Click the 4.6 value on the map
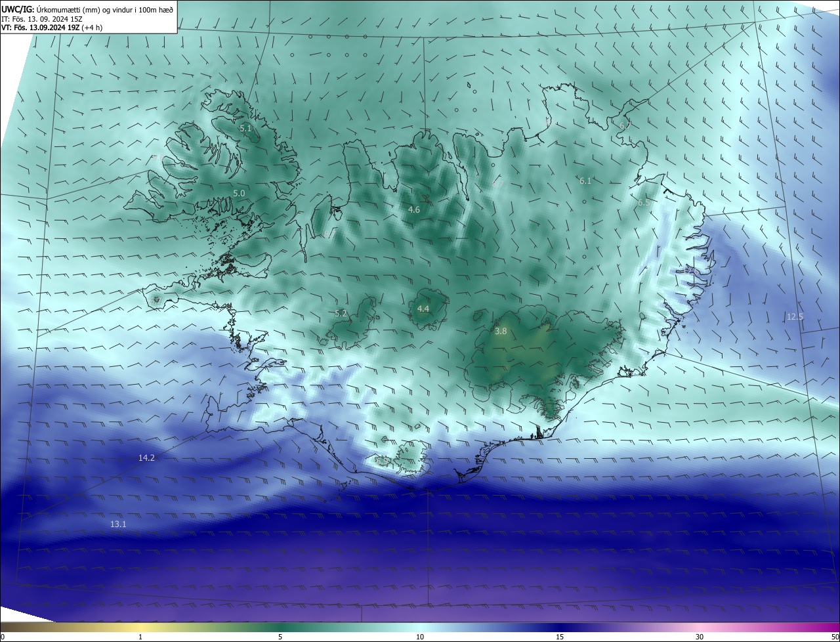The height and width of the screenshot is (642, 840). click(x=414, y=209)
